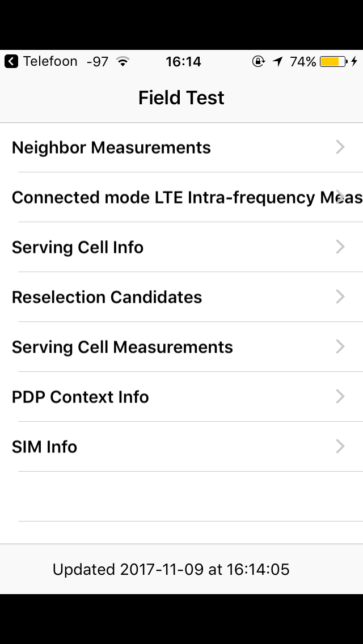Tap the back arrow to Telefoon
363x644 pixels.
11,61
